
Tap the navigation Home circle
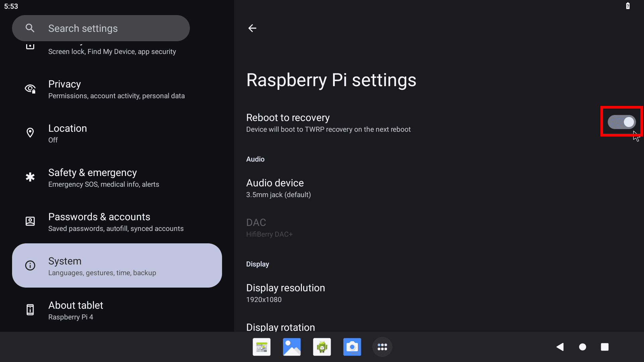pyautogui.click(x=583, y=347)
